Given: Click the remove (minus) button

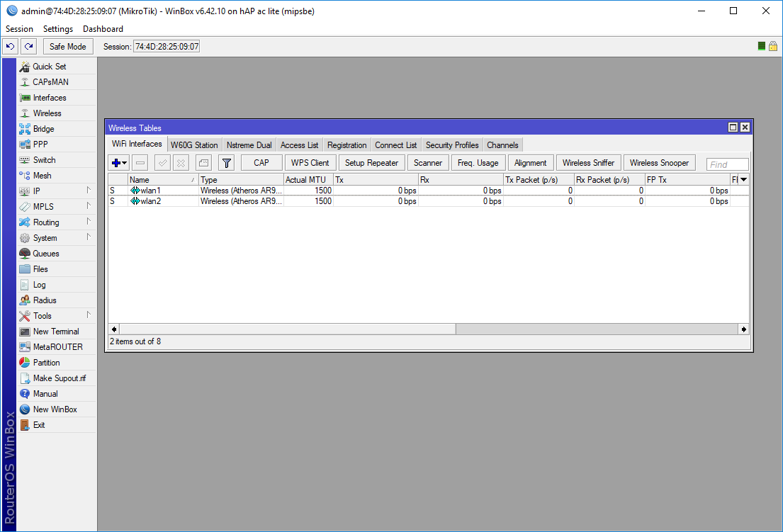Looking at the screenshot, I should click(141, 163).
